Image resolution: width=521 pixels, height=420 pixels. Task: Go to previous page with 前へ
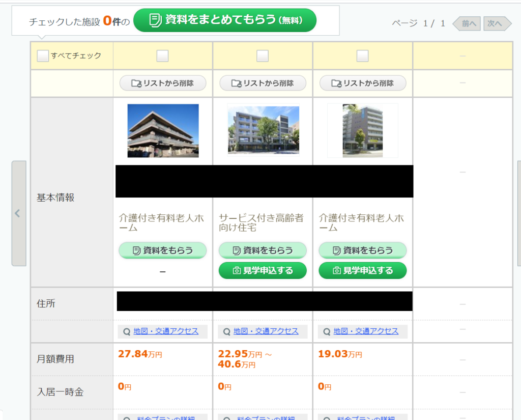pyautogui.click(x=467, y=23)
